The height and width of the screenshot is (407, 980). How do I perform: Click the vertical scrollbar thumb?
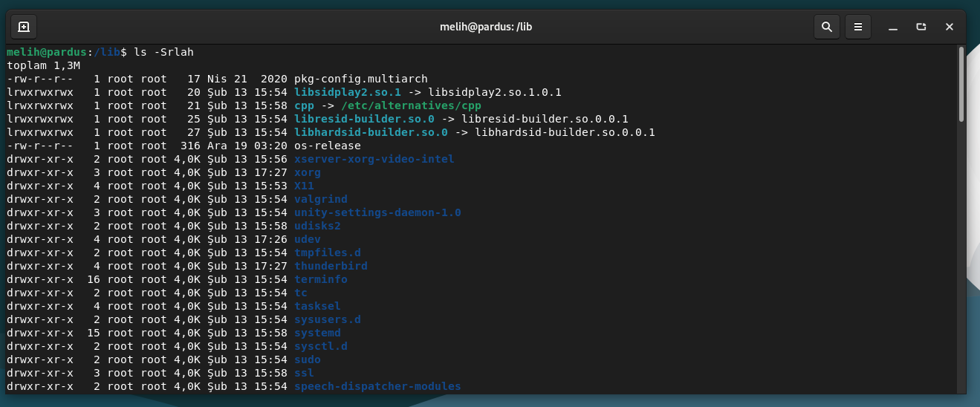click(961, 83)
